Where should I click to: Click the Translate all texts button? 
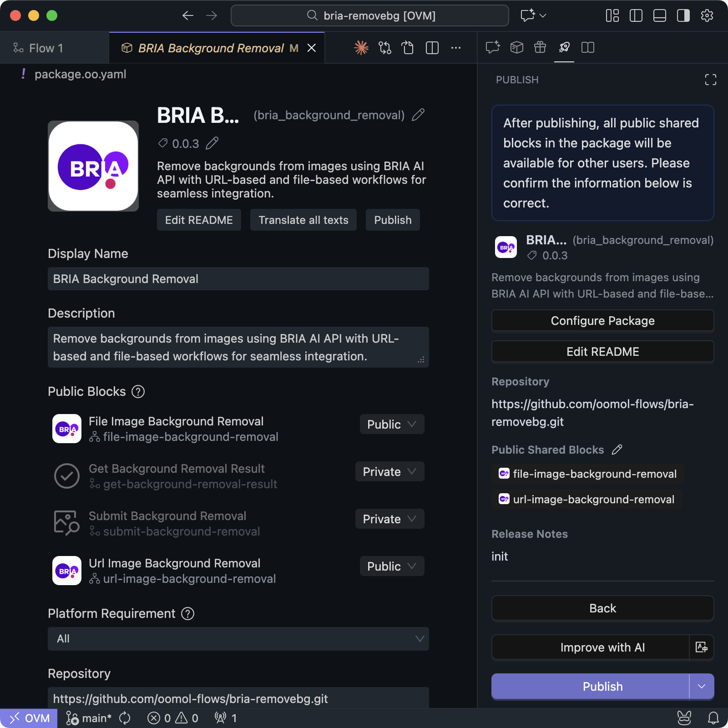click(303, 220)
